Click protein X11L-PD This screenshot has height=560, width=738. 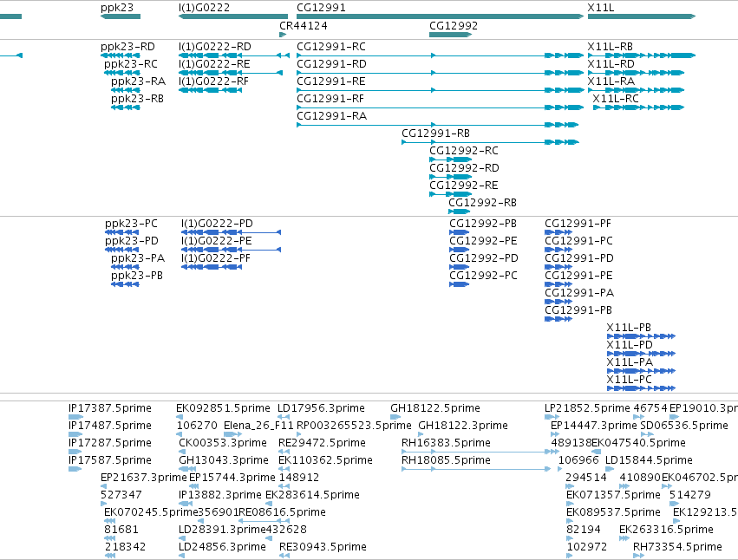point(641,354)
